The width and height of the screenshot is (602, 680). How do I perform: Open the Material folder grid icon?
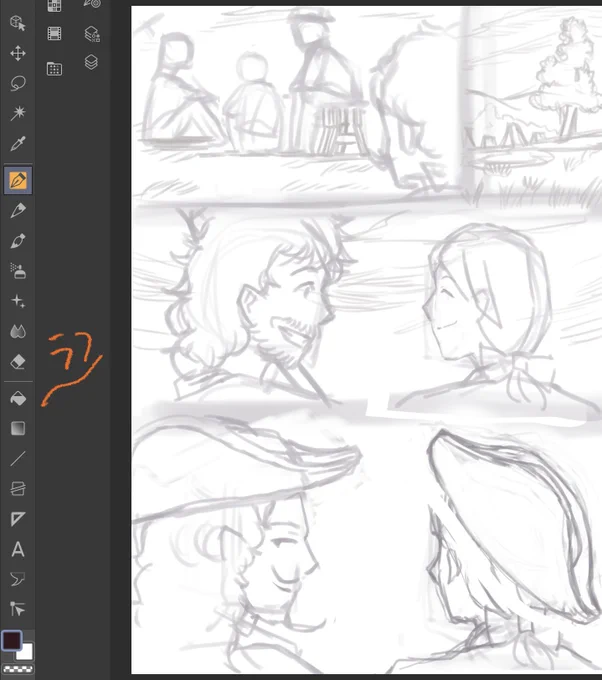[54, 69]
